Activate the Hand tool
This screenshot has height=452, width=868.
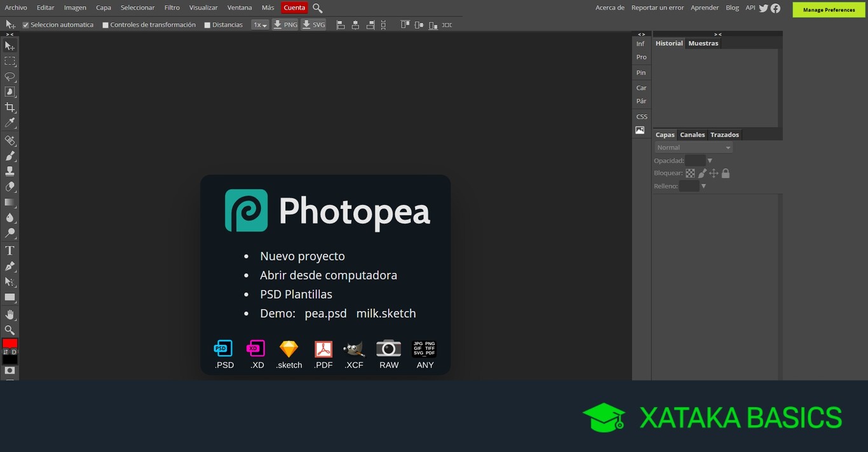(10, 315)
